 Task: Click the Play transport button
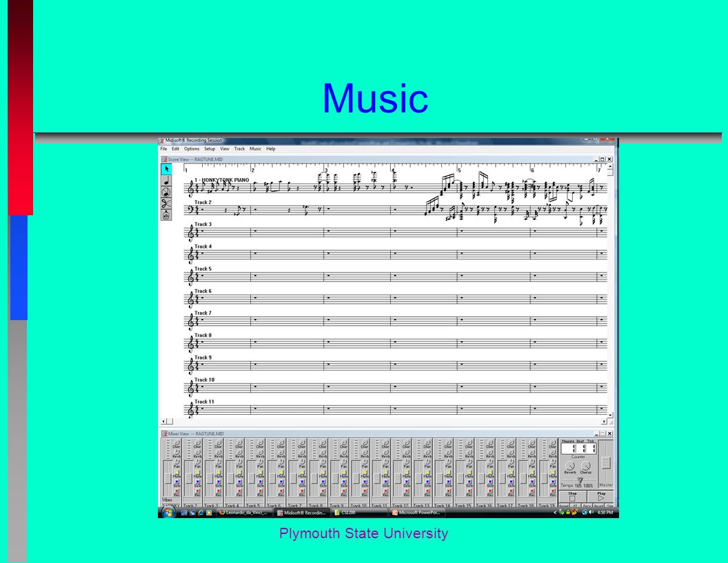pos(600,497)
